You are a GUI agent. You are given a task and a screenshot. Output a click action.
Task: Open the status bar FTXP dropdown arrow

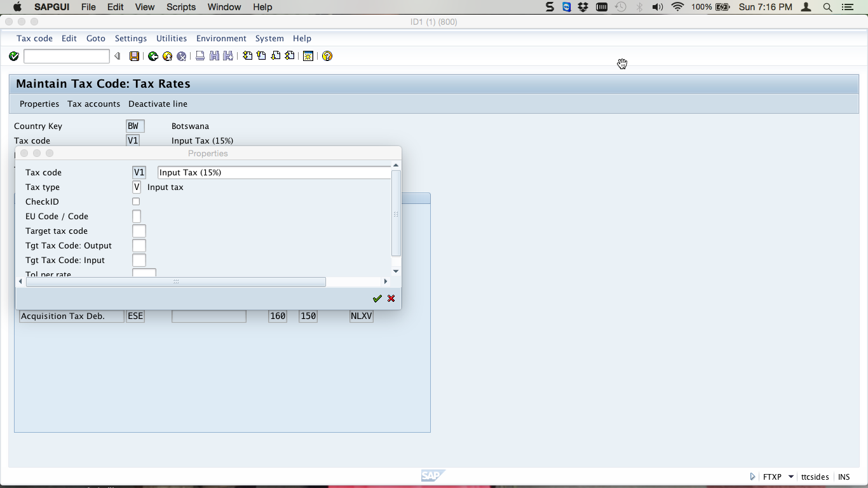coord(791,477)
